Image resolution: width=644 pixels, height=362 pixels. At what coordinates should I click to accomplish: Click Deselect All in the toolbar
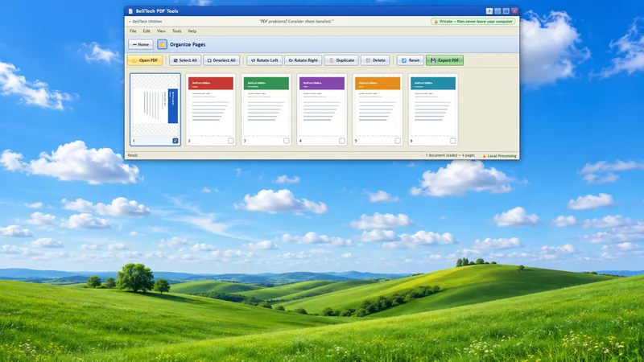click(221, 60)
